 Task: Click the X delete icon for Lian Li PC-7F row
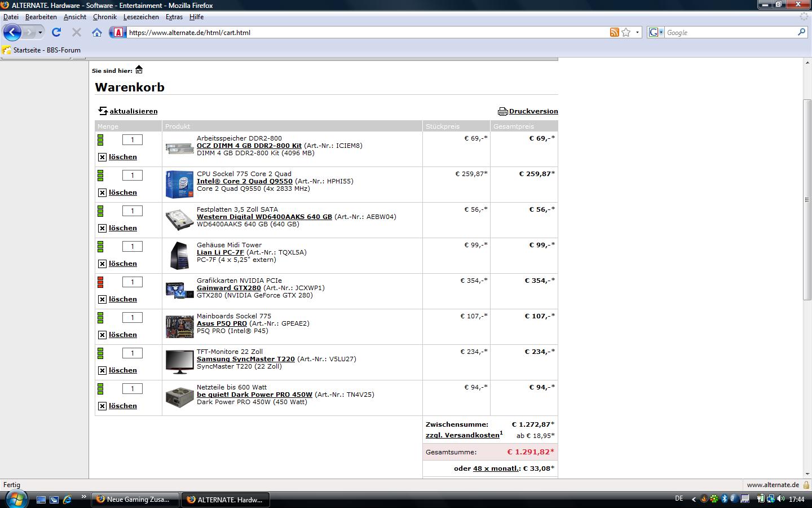click(102, 264)
